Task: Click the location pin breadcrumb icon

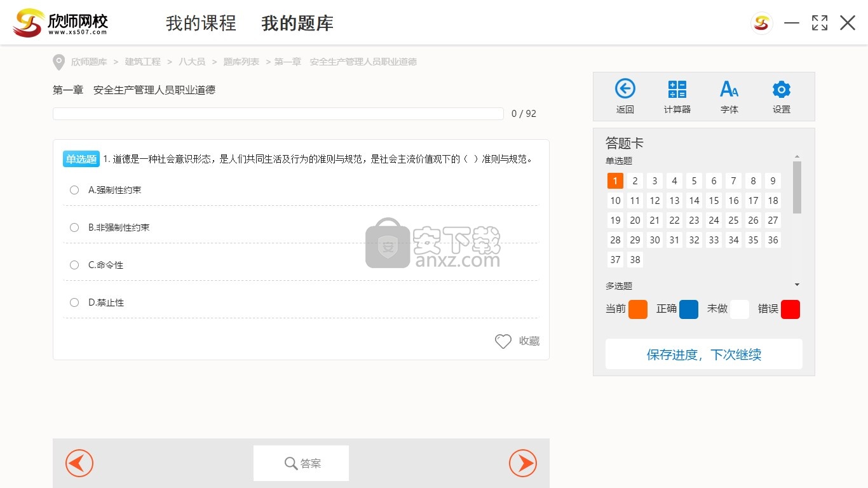Action: (58, 62)
